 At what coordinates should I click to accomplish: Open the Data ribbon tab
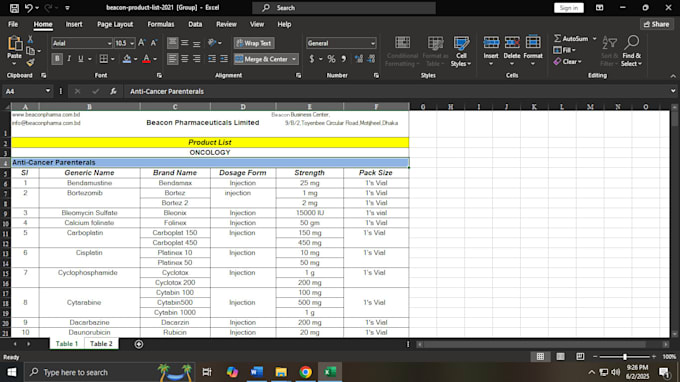click(x=195, y=24)
